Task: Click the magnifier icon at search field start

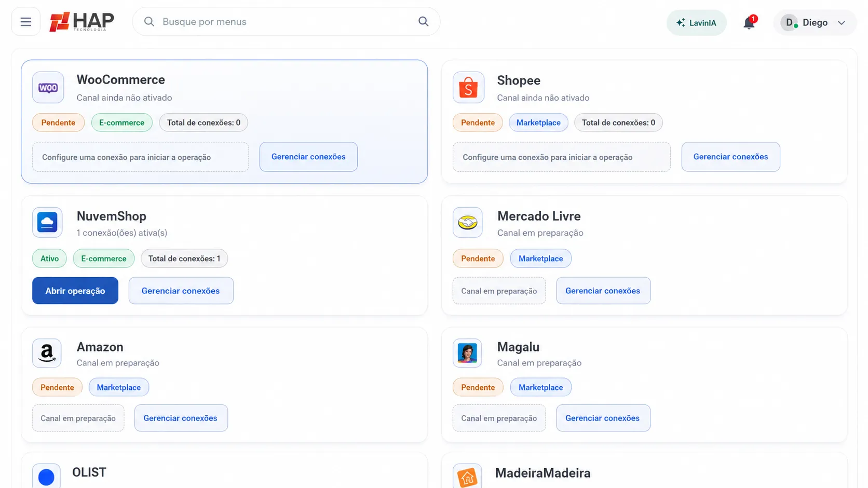Action: coord(149,22)
